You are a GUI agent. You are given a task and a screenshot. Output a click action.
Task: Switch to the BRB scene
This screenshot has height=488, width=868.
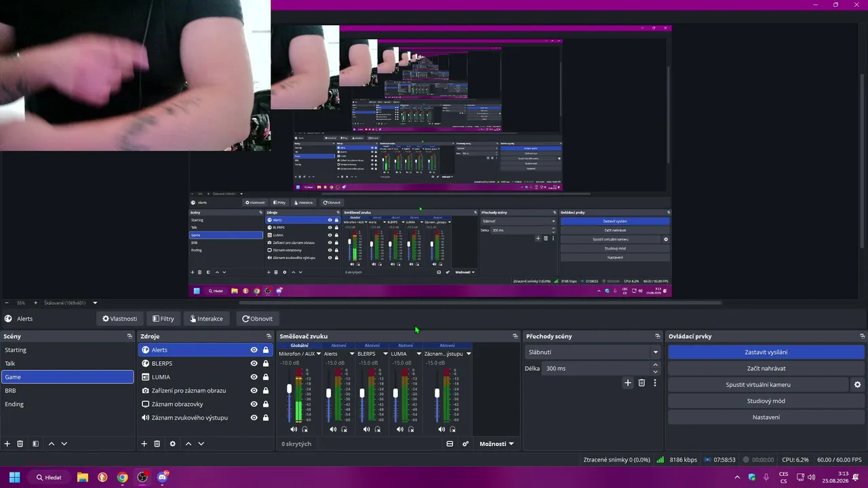point(67,390)
